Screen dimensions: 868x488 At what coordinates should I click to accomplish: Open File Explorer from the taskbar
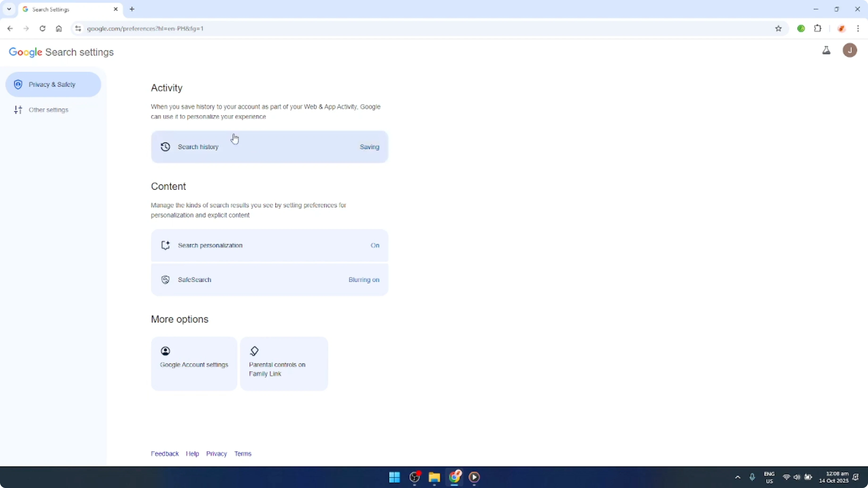coord(434,477)
